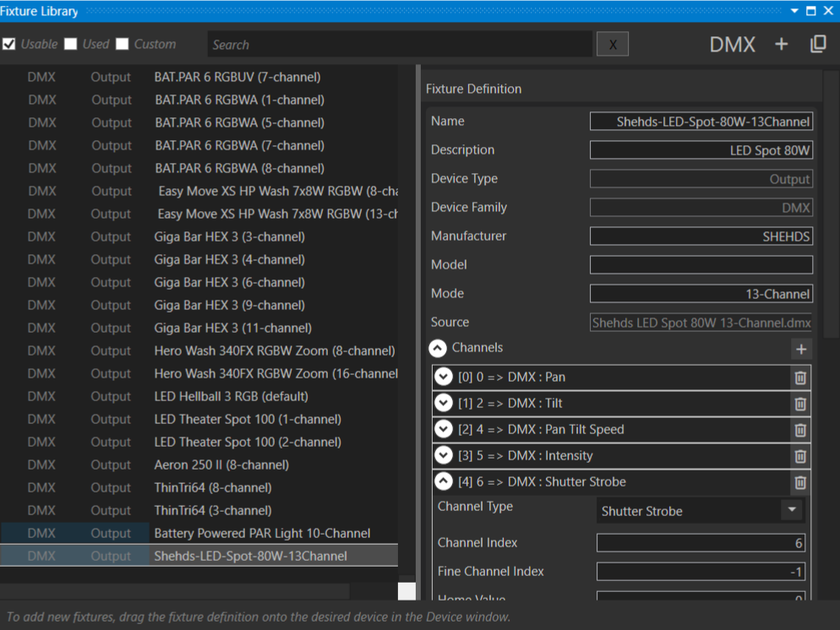This screenshot has width=840, height=630.
Task: Select Shehds-LED-Spot-80W-13Channel in list
Action: [x=199, y=557]
